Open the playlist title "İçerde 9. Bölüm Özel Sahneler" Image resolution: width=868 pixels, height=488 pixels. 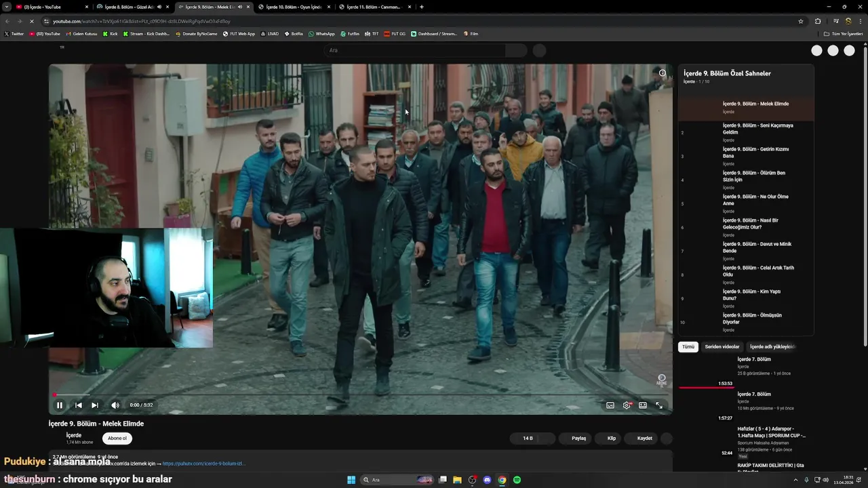point(727,73)
